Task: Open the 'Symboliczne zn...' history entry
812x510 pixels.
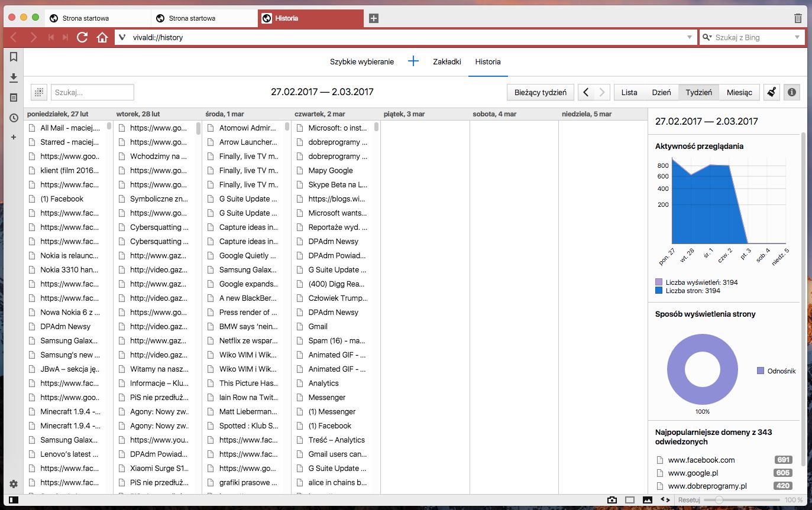Action: tap(154, 199)
